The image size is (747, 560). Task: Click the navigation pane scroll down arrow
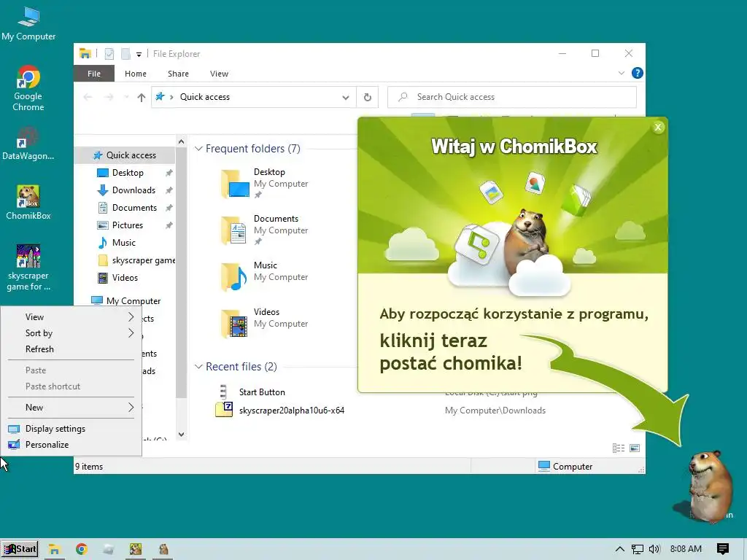(x=181, y=435)
